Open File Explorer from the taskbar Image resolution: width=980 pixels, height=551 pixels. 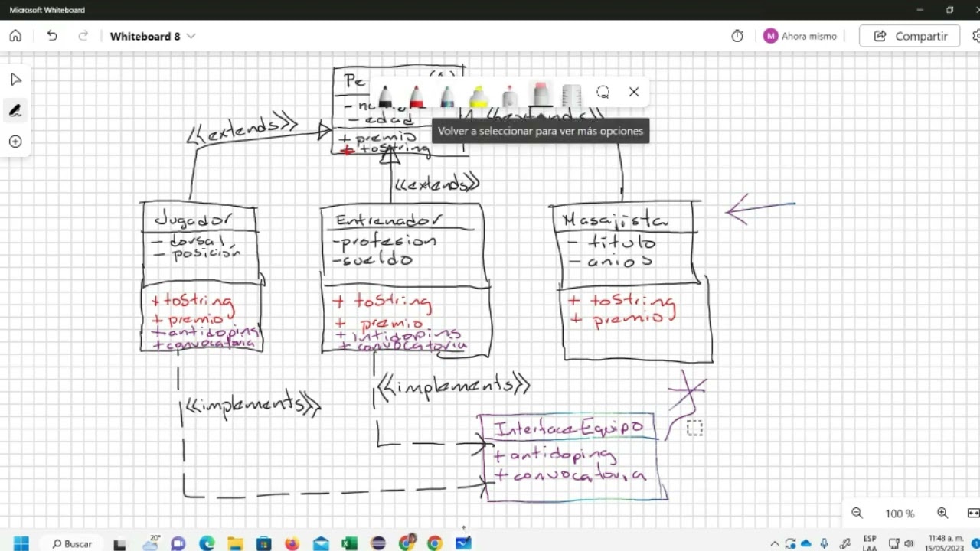tap(235, 543)
